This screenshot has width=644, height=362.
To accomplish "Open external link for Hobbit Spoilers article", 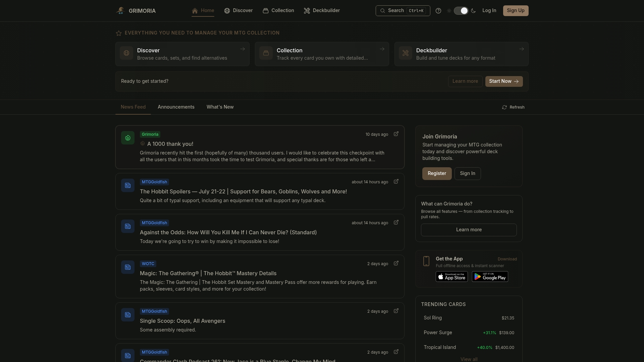I will tap(396, 182).
